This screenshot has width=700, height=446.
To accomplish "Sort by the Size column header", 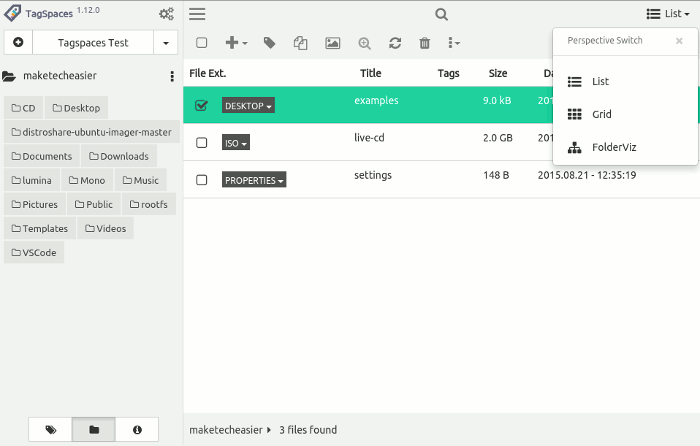I will pos(498,73).
